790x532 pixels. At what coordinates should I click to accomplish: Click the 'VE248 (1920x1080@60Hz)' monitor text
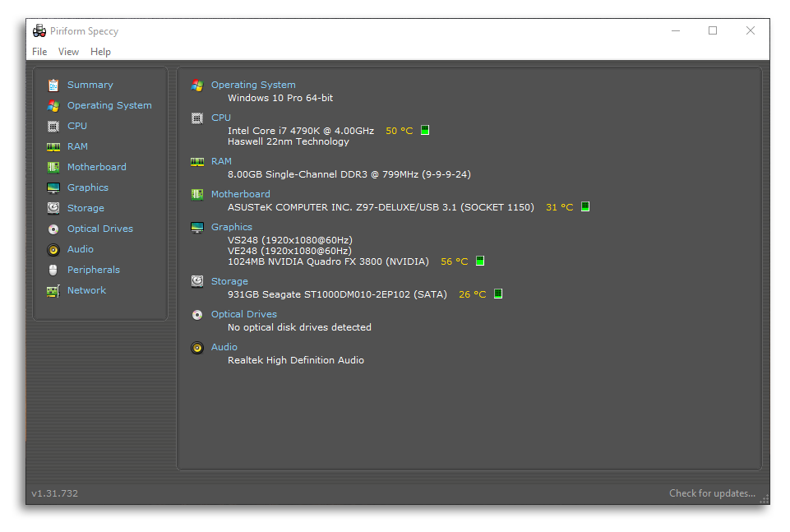pos(289,251)
